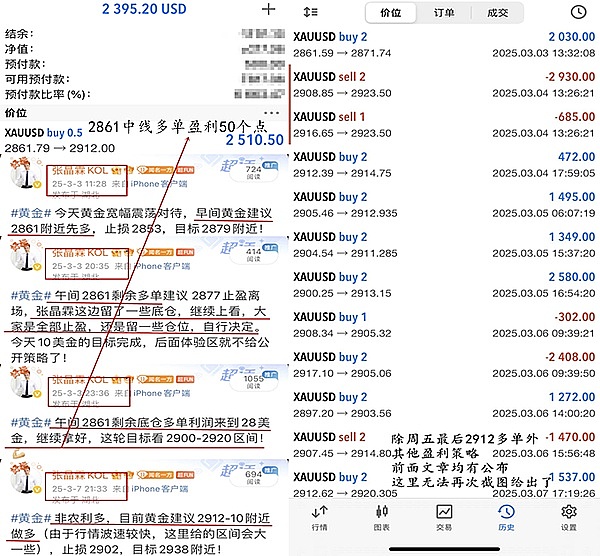This screenshot has height=556, width=600.
Task: Open 交易 trade in bottom bar
Action: tap(443, 517)
